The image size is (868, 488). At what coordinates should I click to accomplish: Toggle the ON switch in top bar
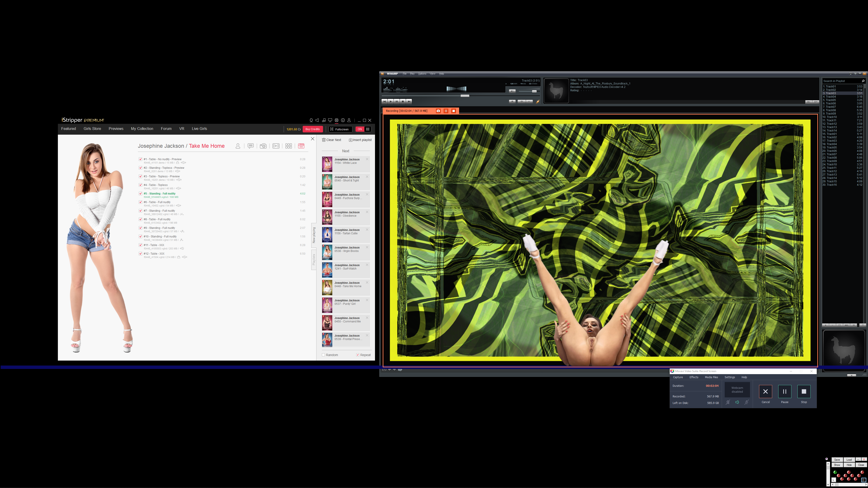(363, 129)
